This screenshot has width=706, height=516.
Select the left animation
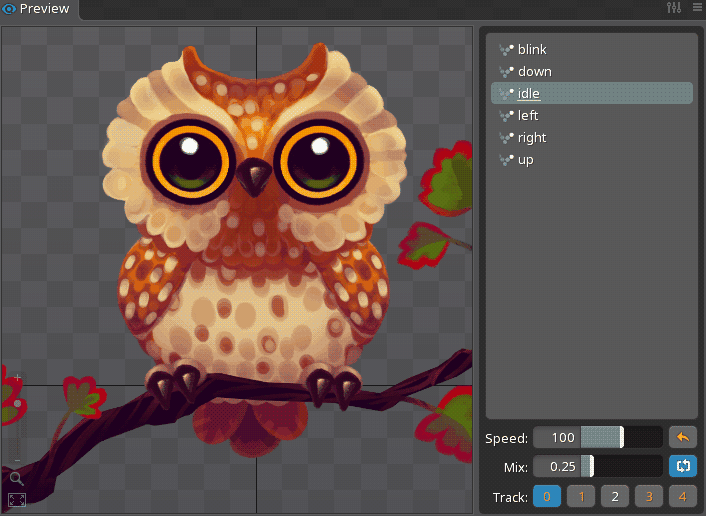tap(528, 115)
